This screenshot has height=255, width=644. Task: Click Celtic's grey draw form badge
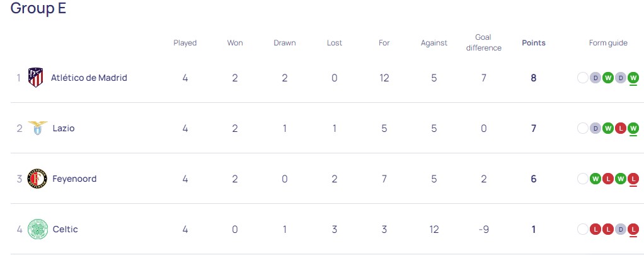[621, 229]
